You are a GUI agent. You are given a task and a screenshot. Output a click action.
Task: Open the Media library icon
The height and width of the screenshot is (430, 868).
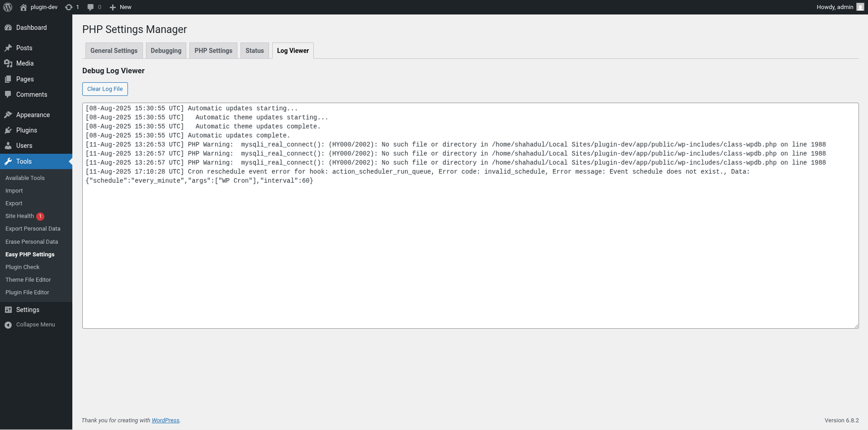coord(8,63)
